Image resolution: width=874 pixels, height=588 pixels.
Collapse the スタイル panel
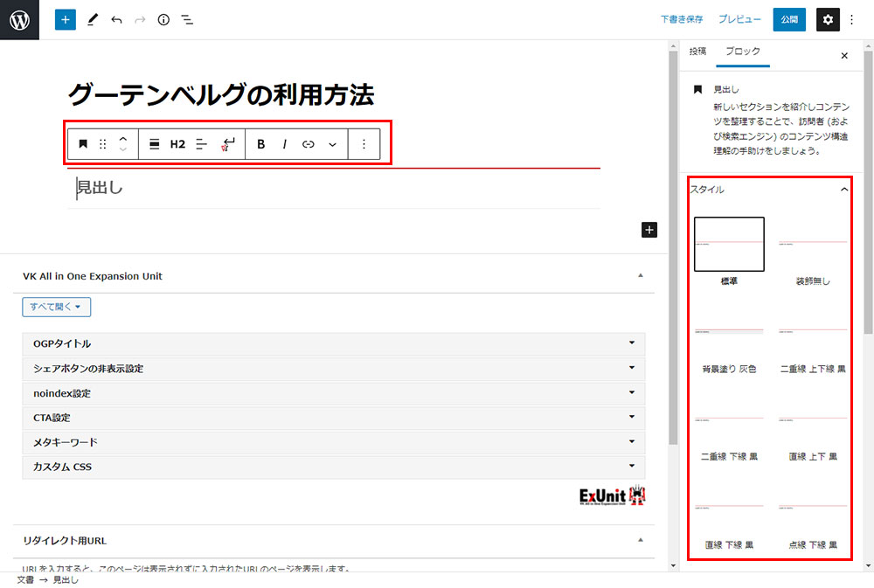[x=843, y=190]
